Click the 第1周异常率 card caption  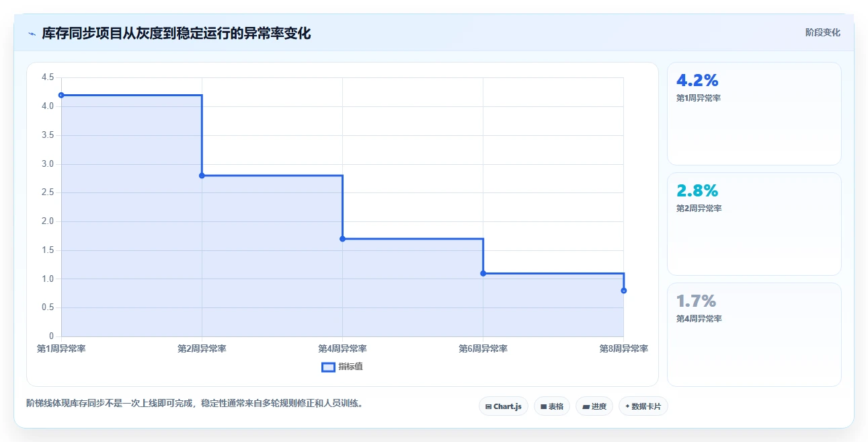699,98
